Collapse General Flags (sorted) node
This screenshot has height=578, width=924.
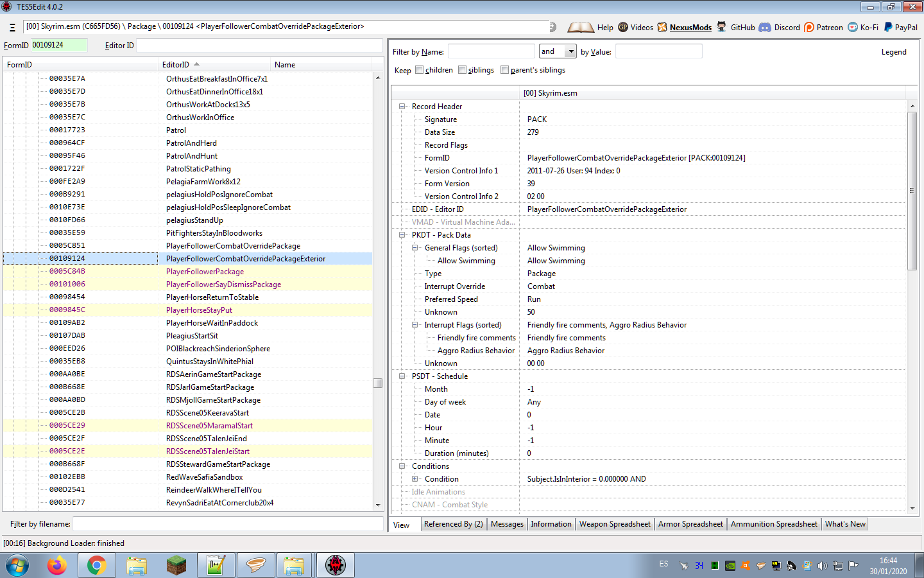[415, 248]
